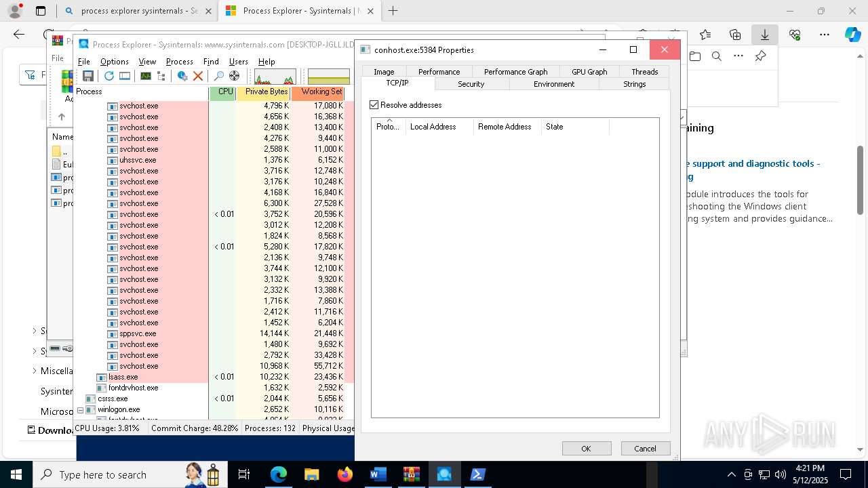Screen dimensions: 868x488
Task: Launch Firefox from the taskbar
Action: pos(345,474)
